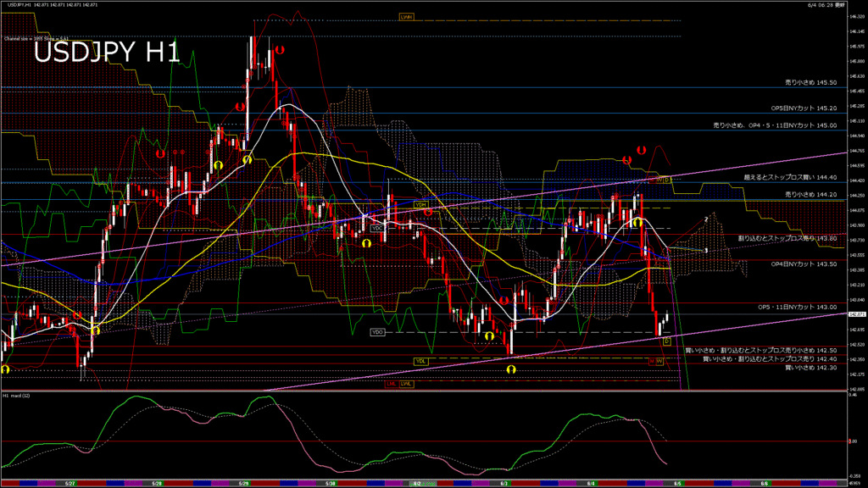Click the yellow D pivot tag below latest candles
This screenshot has height=488, width=868.
[667, 341]
